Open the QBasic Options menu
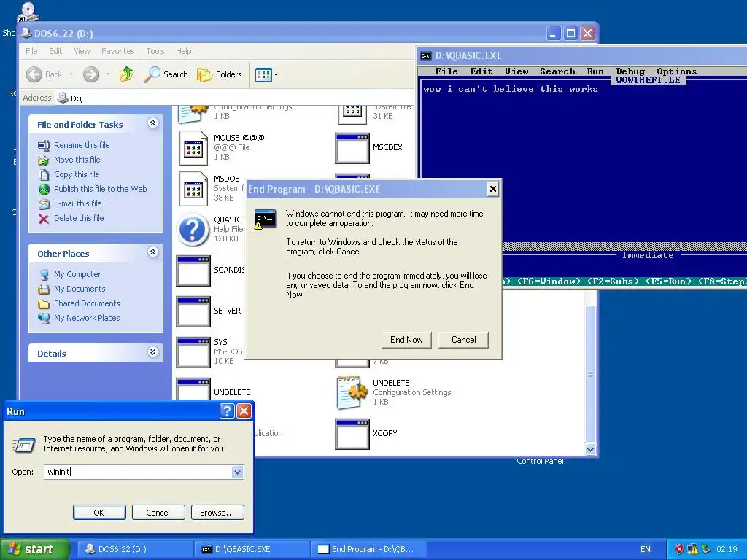The image size is (747, 560). pos(676,71)
